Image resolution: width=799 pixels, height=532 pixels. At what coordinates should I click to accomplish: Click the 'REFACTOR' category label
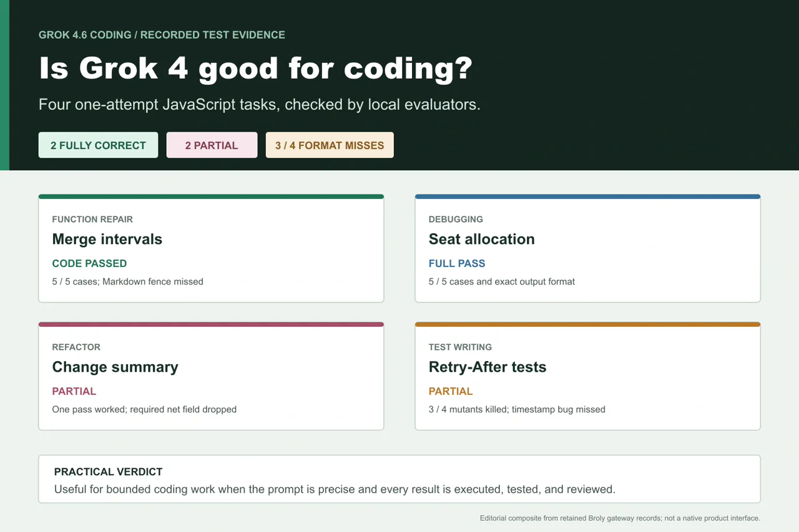76,347
